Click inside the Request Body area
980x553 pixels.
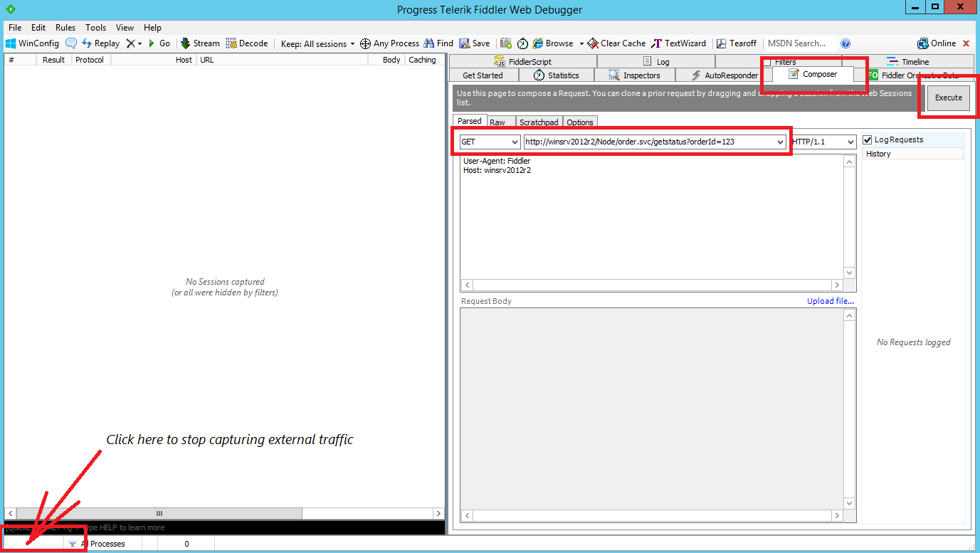(x=652, y=408)
